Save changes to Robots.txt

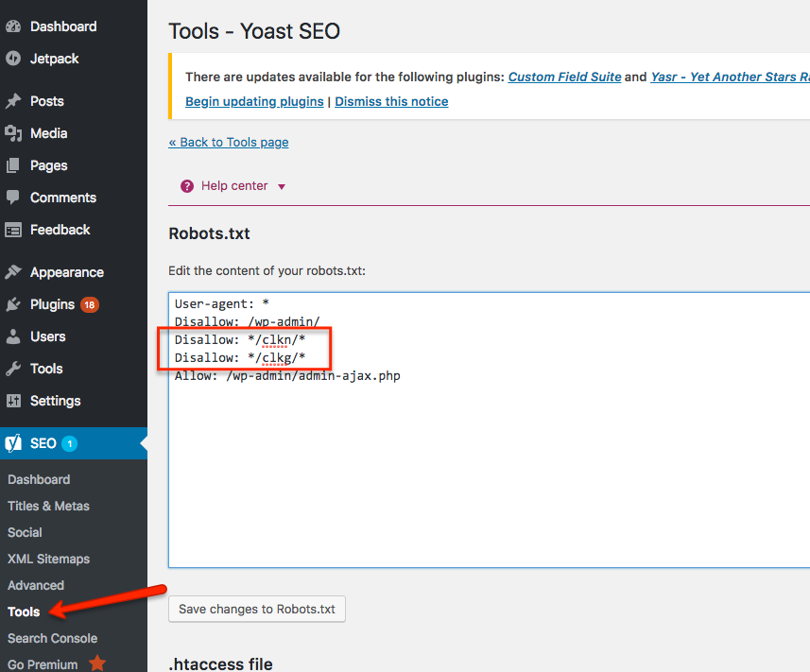tap(257, 609)
